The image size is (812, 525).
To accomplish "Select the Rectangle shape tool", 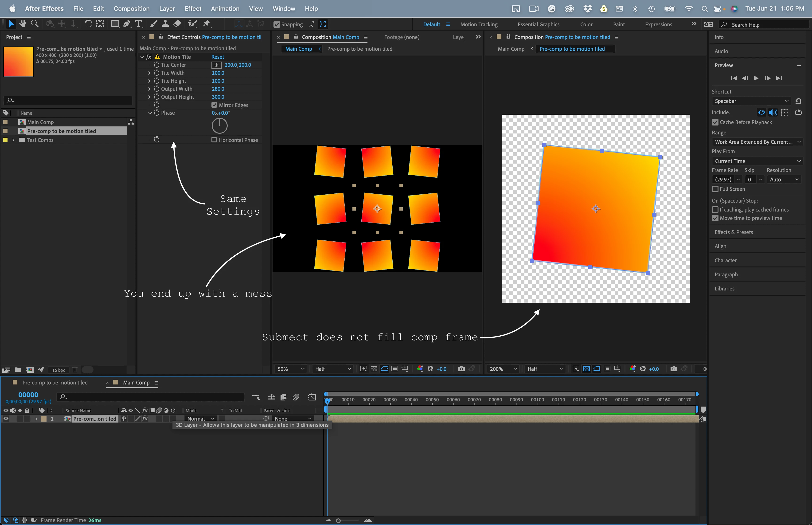I will coord(115,24).
